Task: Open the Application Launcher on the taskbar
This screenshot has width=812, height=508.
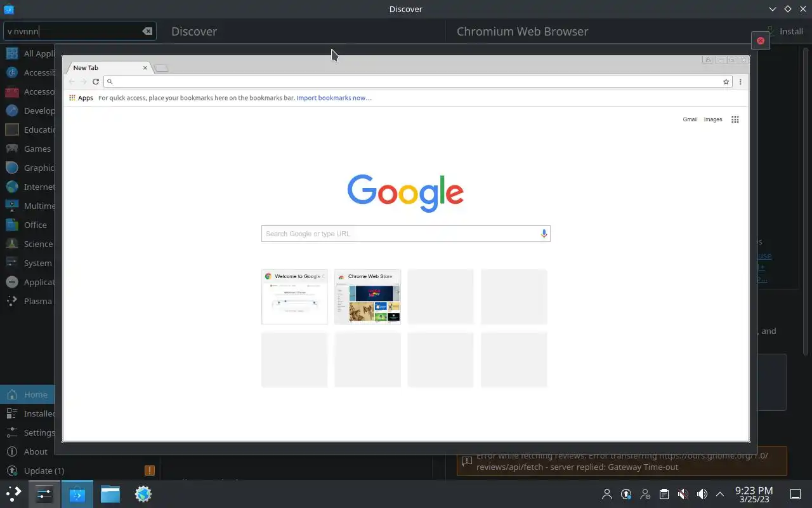Action: pos(14,493)
